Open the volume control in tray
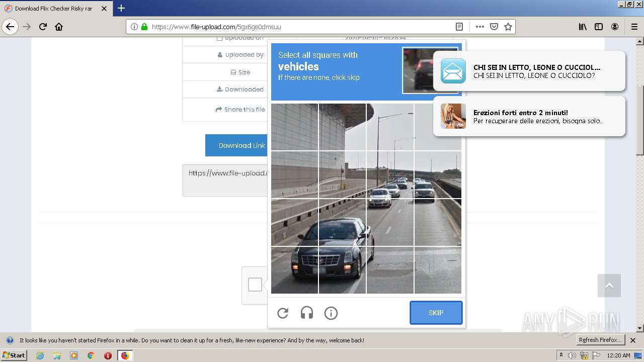This screenshot has width=644, height=362. pyautogui.click(x=572, y=355)
